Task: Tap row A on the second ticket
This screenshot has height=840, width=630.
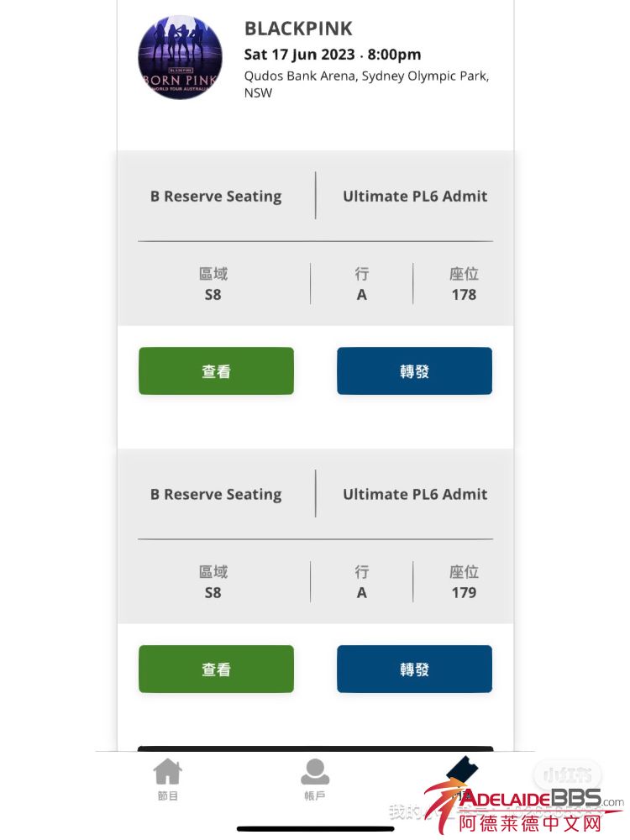Action: tap(361, 593)
